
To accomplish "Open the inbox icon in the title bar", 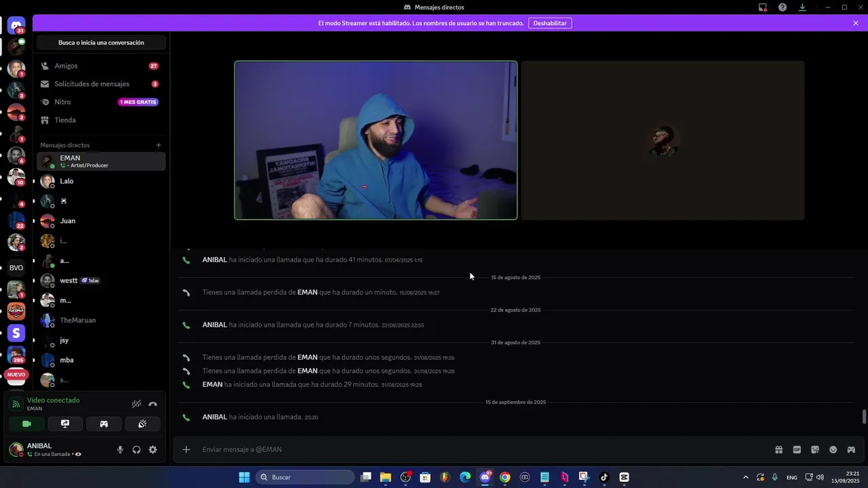I will [x=763, y=7].
